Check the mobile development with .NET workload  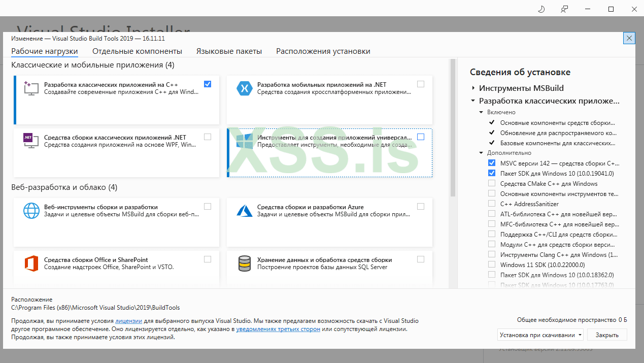tap(421, 84)
